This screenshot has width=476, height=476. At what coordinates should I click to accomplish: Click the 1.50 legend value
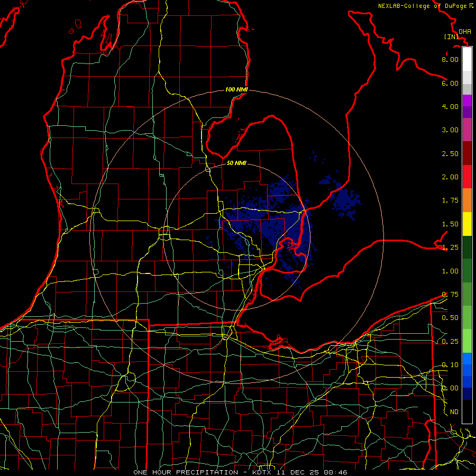pos(450,224)
